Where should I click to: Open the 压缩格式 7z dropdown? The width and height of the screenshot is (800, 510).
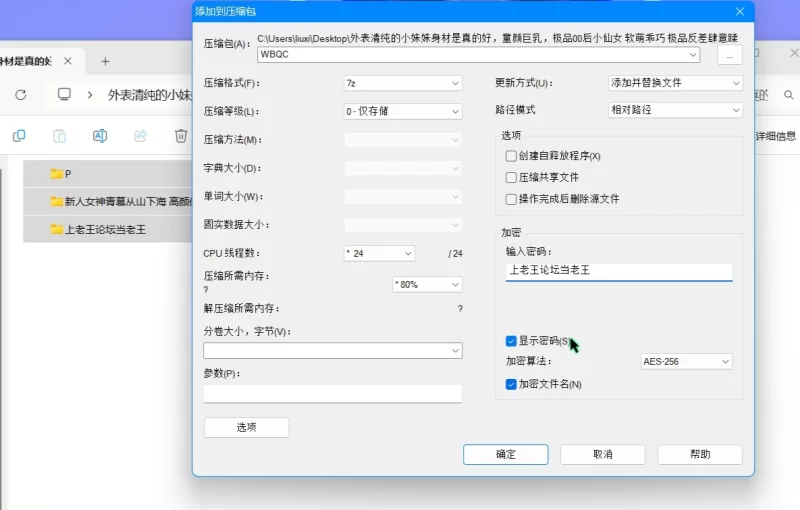[x=403, y=83]
